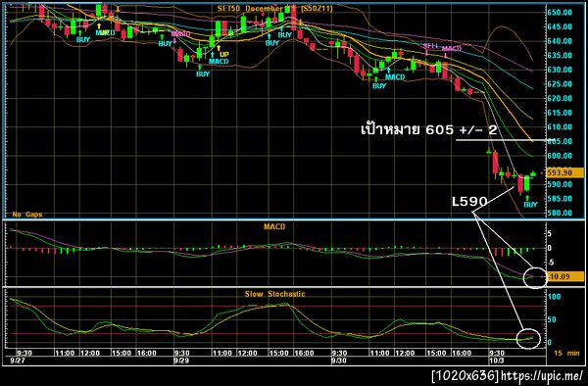Click the 10.09 MACD value tag
Viewport: 588px width, 386px height.
pyautogui.click(x=565, y=276)
